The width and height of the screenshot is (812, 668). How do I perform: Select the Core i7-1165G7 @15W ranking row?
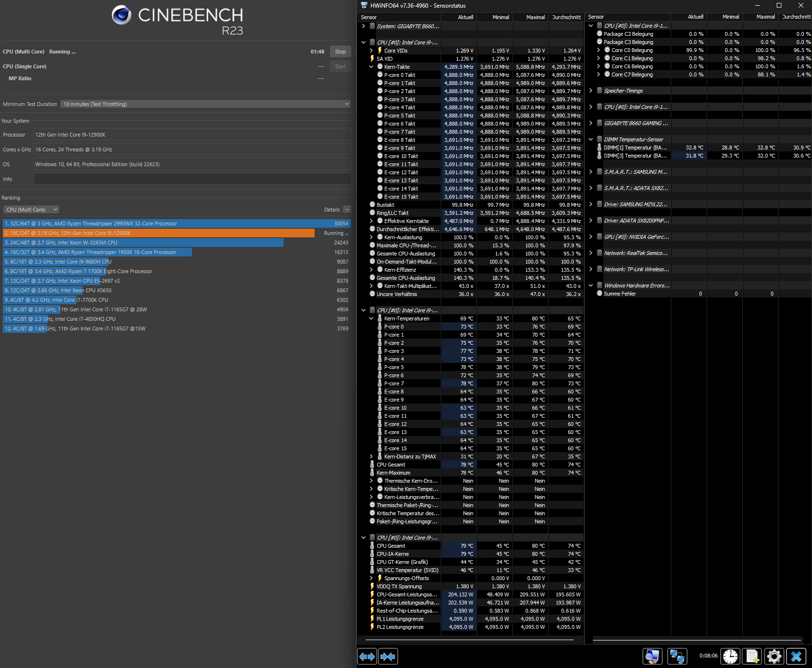point(177,329)
